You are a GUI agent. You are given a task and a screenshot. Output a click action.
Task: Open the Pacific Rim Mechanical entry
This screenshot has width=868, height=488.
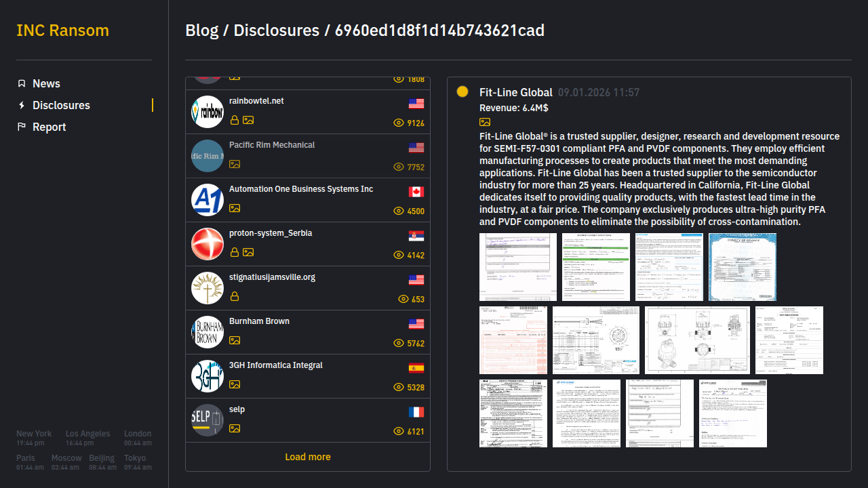(308, 156)
